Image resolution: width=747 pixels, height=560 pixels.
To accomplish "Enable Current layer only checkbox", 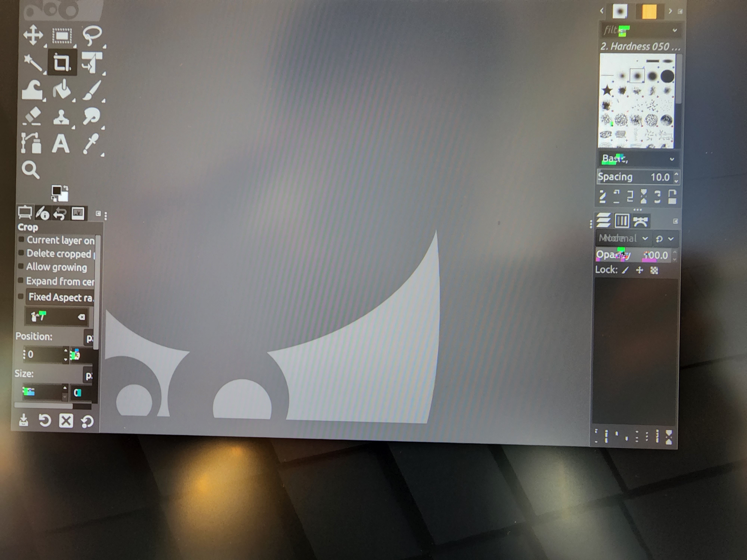I will (x=21, y=239).
